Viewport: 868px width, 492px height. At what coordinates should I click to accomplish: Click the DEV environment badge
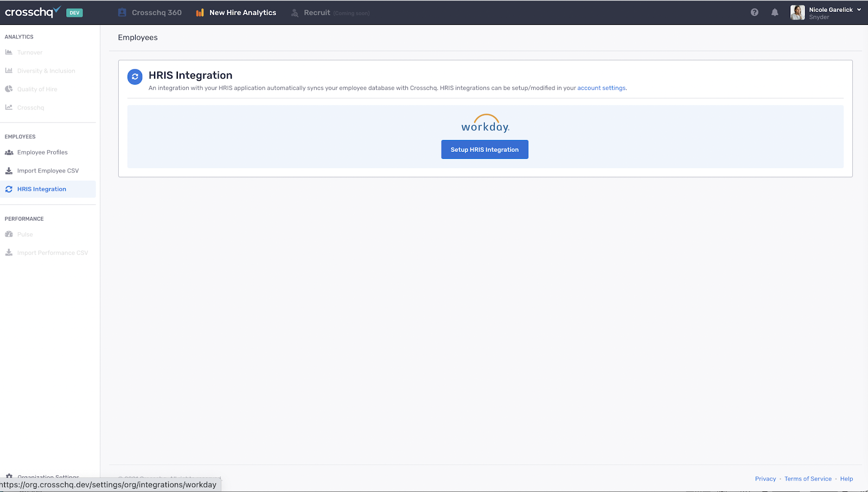[x=74, y=12]
